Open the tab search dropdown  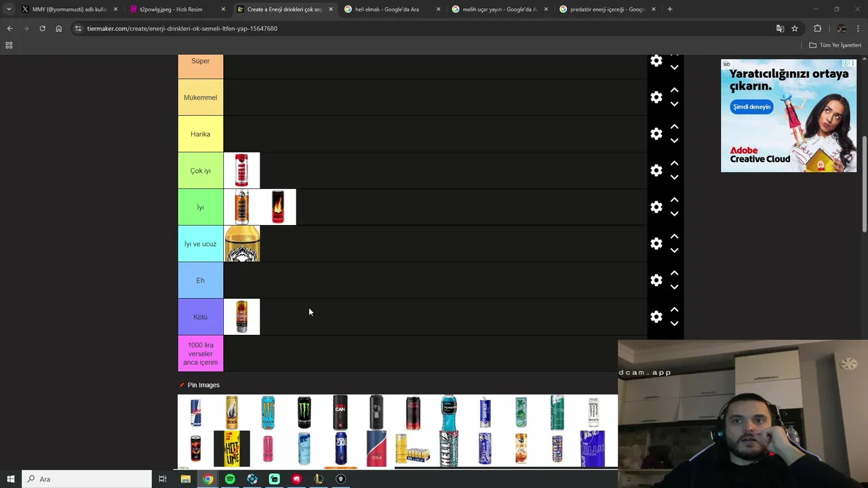click(9, 9)
